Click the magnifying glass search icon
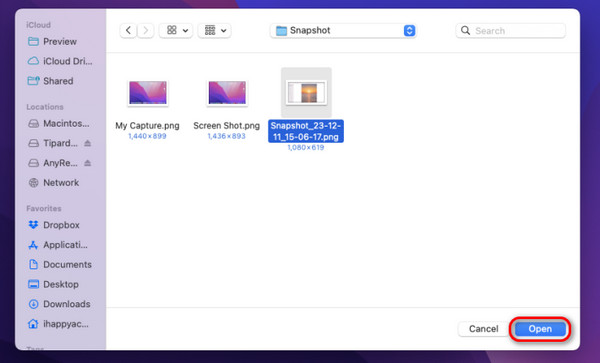The image size is (600, 363). click(465, 31)
